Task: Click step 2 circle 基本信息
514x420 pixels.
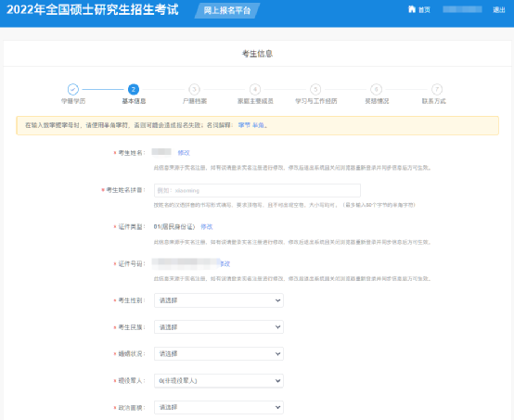Action: click(x=134, y=89)
